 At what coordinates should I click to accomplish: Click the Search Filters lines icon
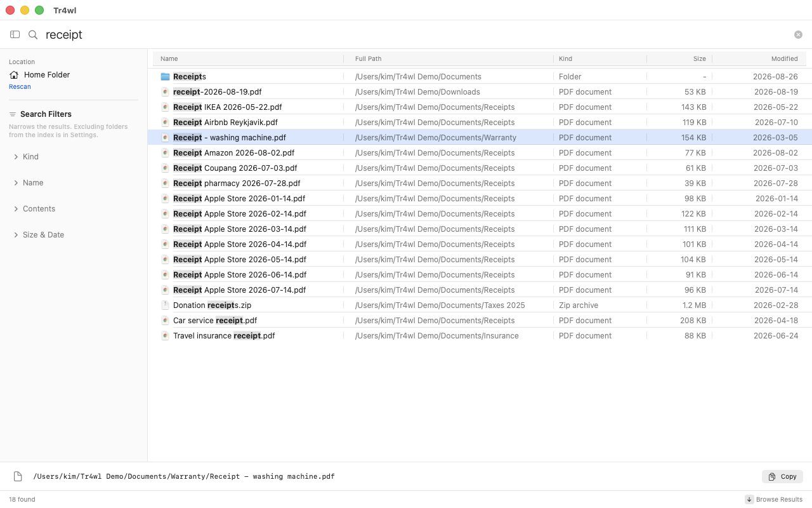(x=13, y=114)
